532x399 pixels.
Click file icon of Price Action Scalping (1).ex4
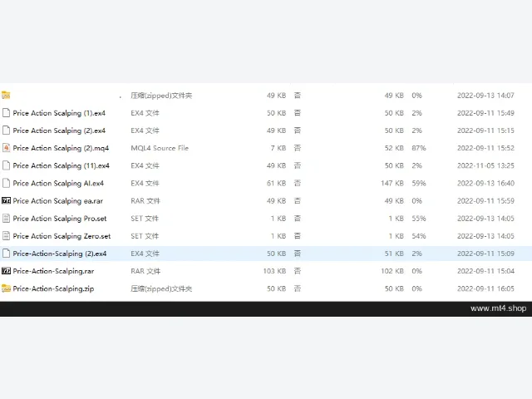6,113
